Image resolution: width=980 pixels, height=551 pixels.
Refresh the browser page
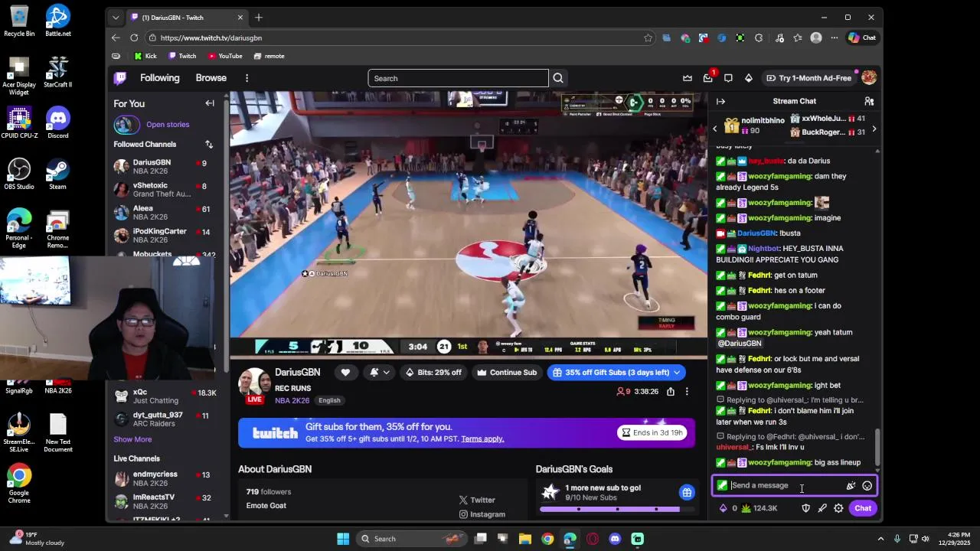coord(134,37)
